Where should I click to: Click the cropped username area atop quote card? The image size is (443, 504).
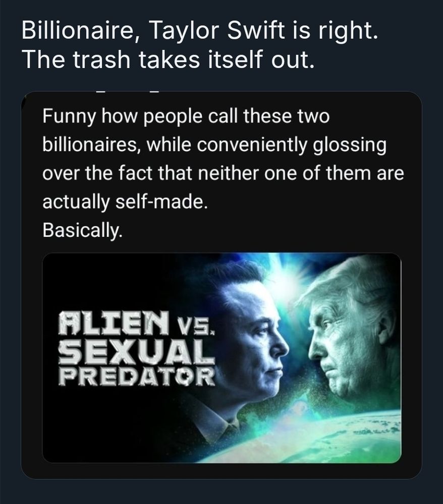[129, 93]
